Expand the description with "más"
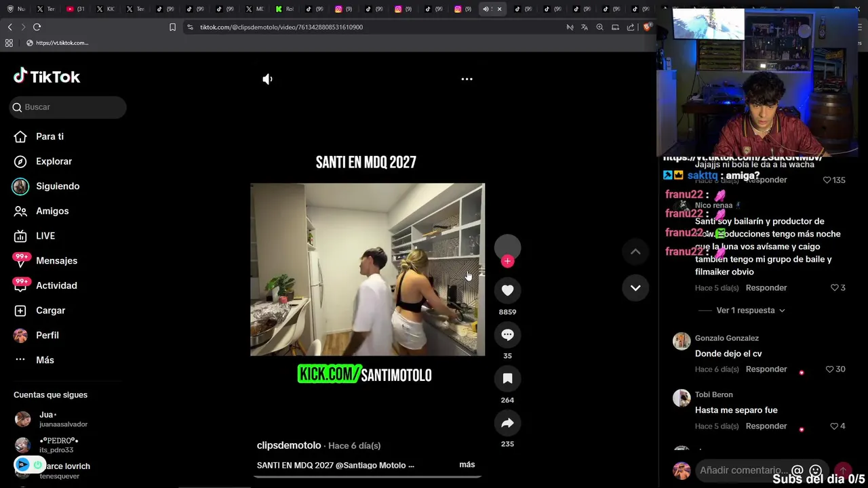868x488 pixels. click(x=467, y=465)
